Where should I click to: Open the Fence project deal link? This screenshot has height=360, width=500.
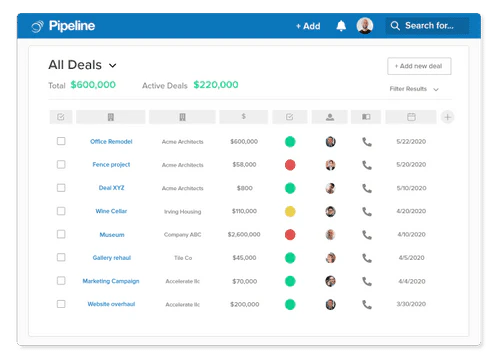click(x=111, y=165)
